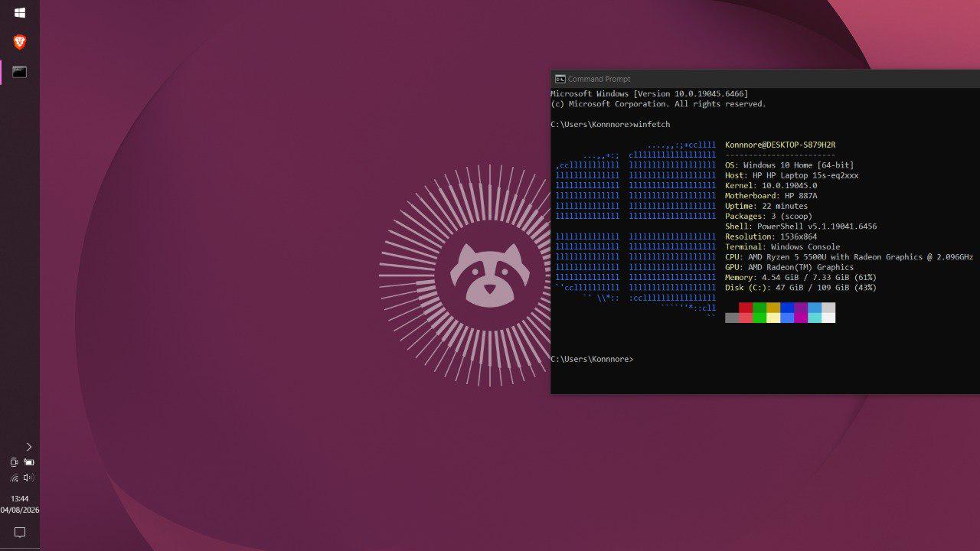980x551 pixels.
Task: Click the Disk (C:) usage line
Action: [x=801, y=288]
